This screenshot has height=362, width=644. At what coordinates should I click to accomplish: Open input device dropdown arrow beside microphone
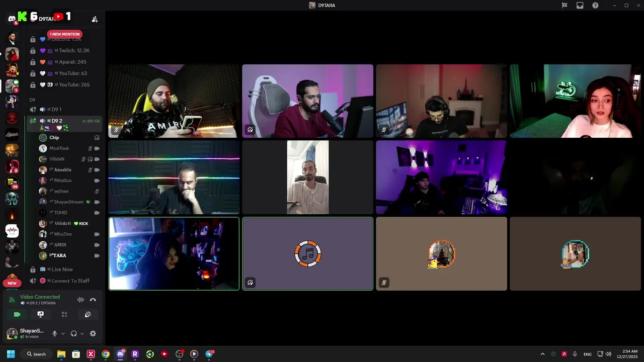(63, 333)
